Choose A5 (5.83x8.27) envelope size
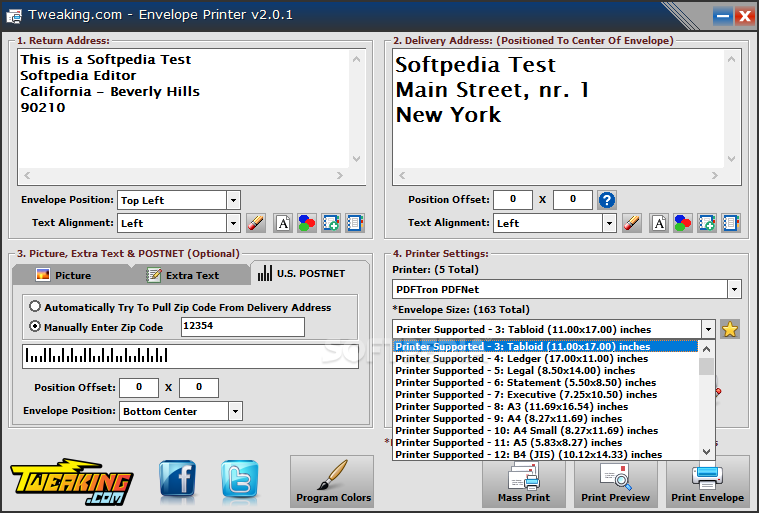Image resolution: width=759 pixels, height=513 pixels. (546, 442)
